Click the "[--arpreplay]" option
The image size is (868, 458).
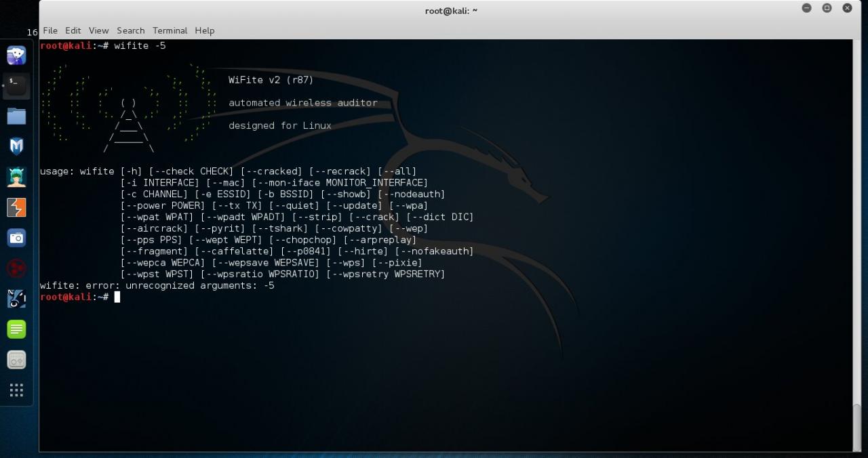(x=380, y=240)
